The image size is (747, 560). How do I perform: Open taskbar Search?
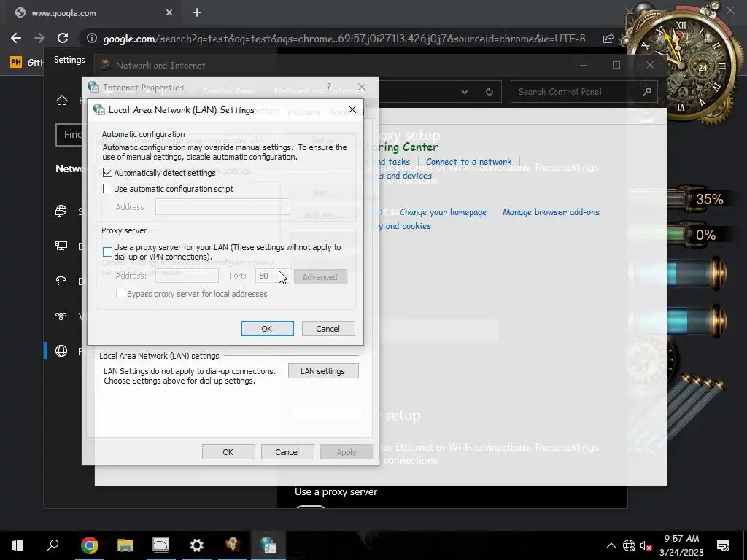[x=53, y=545]
